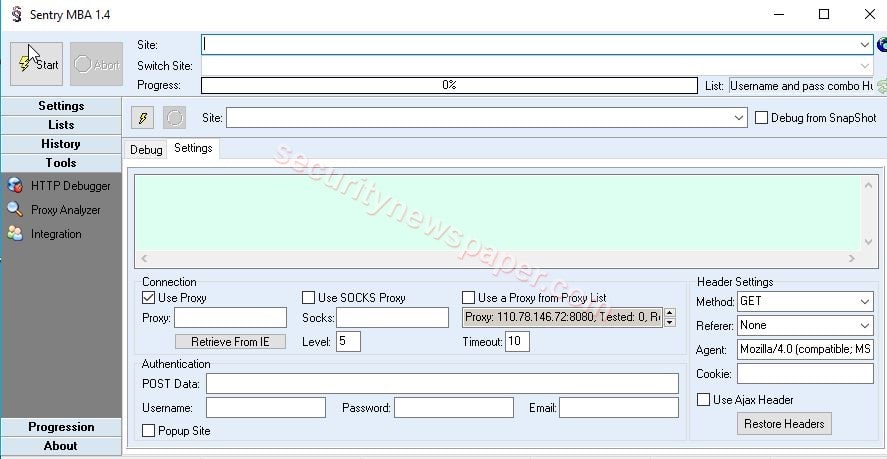
Task: Click the text area vertical scroll up arrow
Action: (868, 185)
